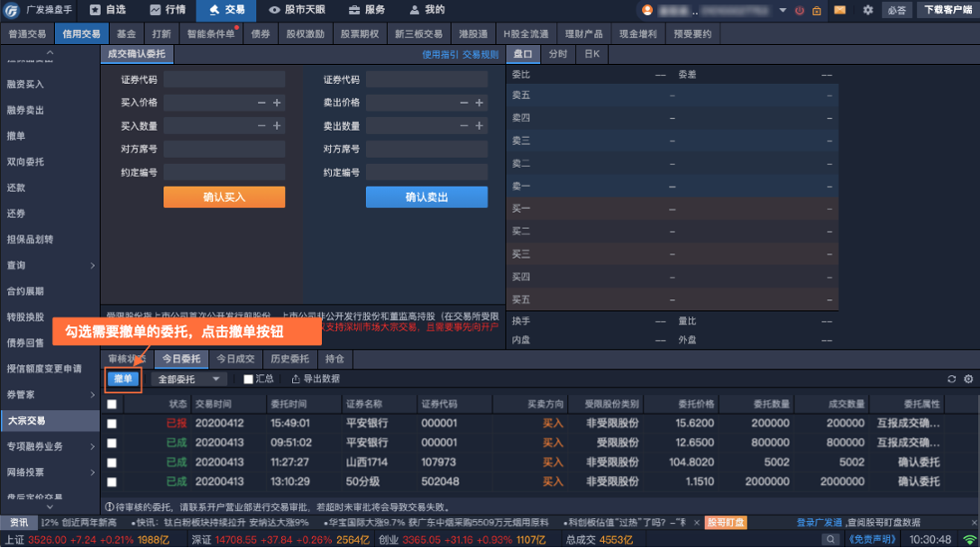Screen dimensions: 980x548
Task: Click the 广发操盘手 logo icon
Action: 12,10
